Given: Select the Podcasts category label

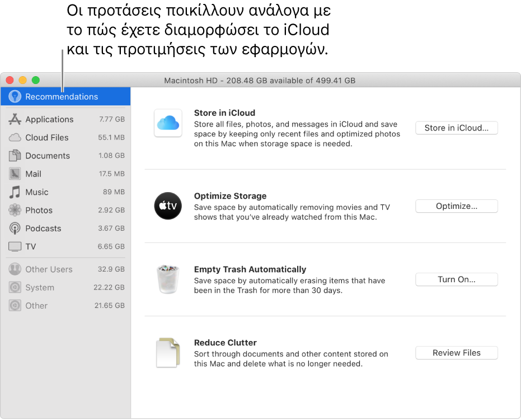Looking at the screenshot, I should pyautogui.click(x=43, y=228).
